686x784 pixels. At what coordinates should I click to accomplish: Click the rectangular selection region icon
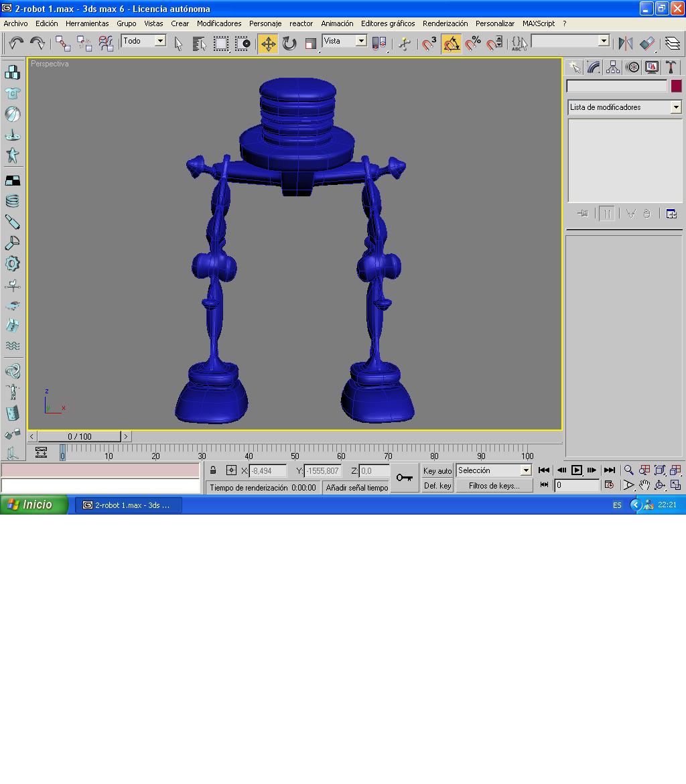click(220, 44)
